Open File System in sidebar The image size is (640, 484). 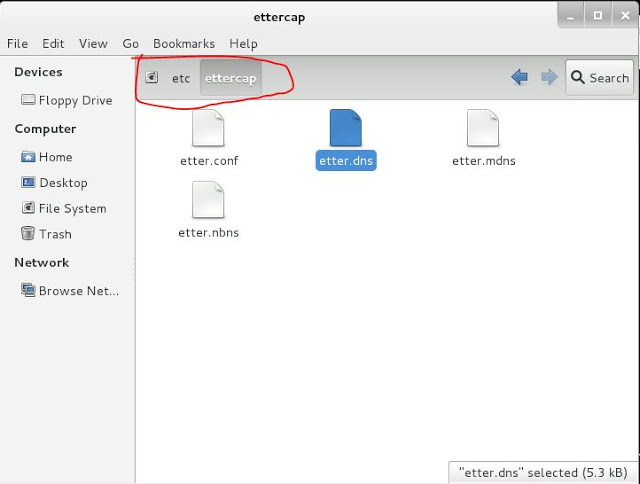click(x=64, y=209)
